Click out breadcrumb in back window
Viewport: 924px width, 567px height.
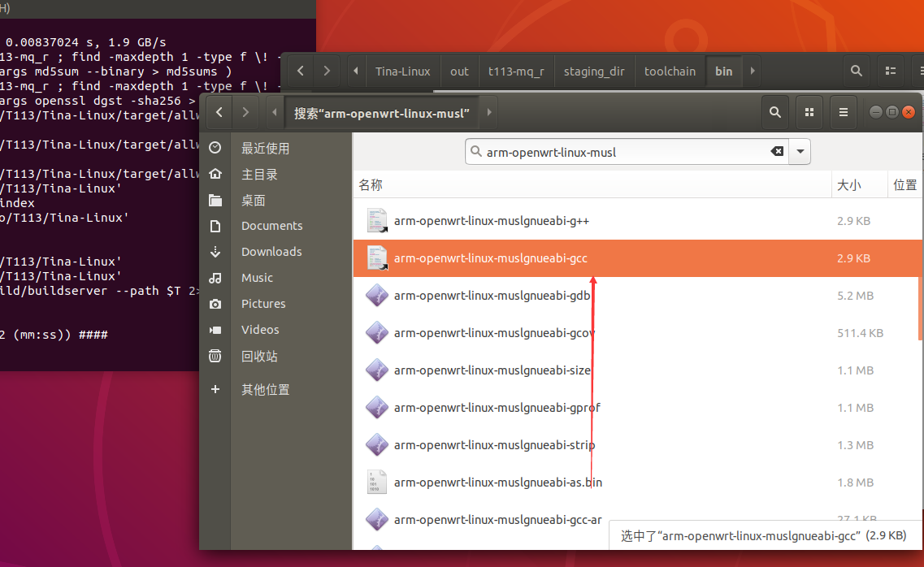point(459,71)
